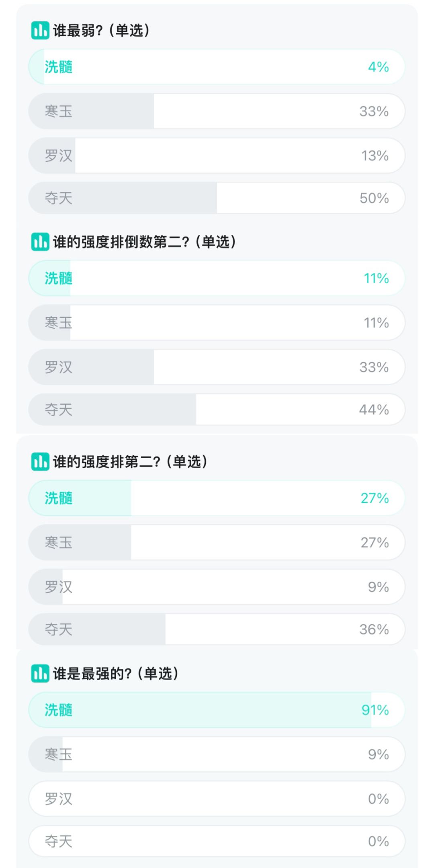The image size is (434, 868).
Task: Select 洗髓 at 91% in 最强的 poll
Action: pyautogui.click(x=217, y=710)
